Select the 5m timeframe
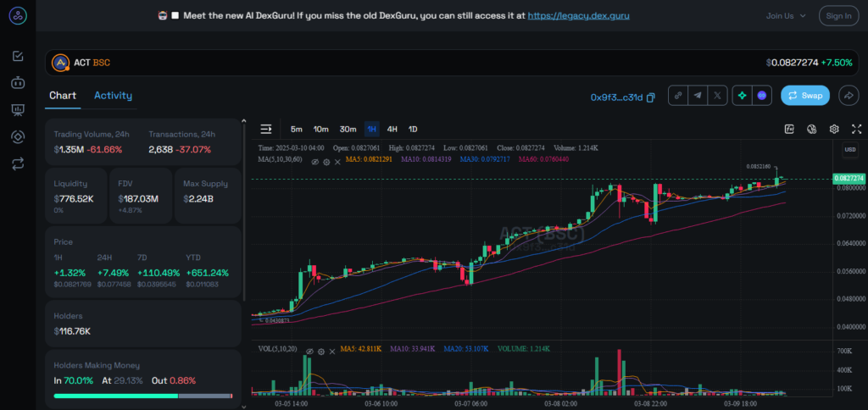Image resolution: width=868 pixels, height=410 pixels. point(297,129)
